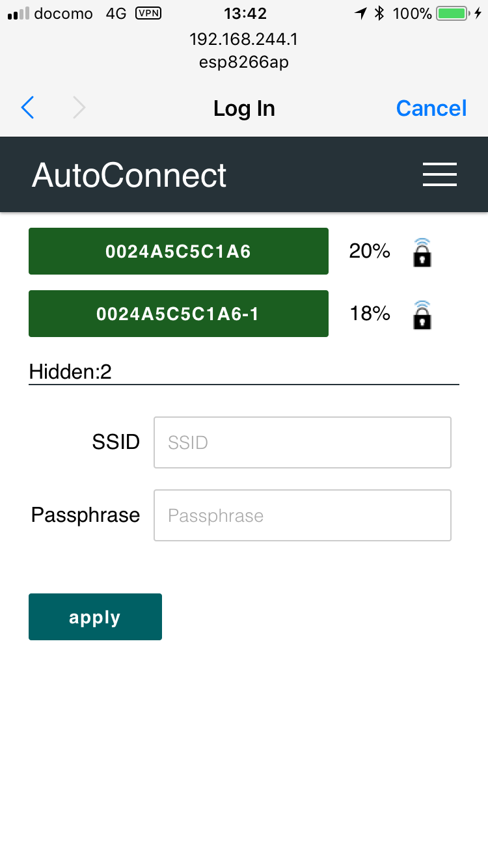The width and height of the screenshot is (488, 868).
Task: Click lock icon next to 0024A5C5C1A6
Action: pyautogui.click(x=422, y=252)
